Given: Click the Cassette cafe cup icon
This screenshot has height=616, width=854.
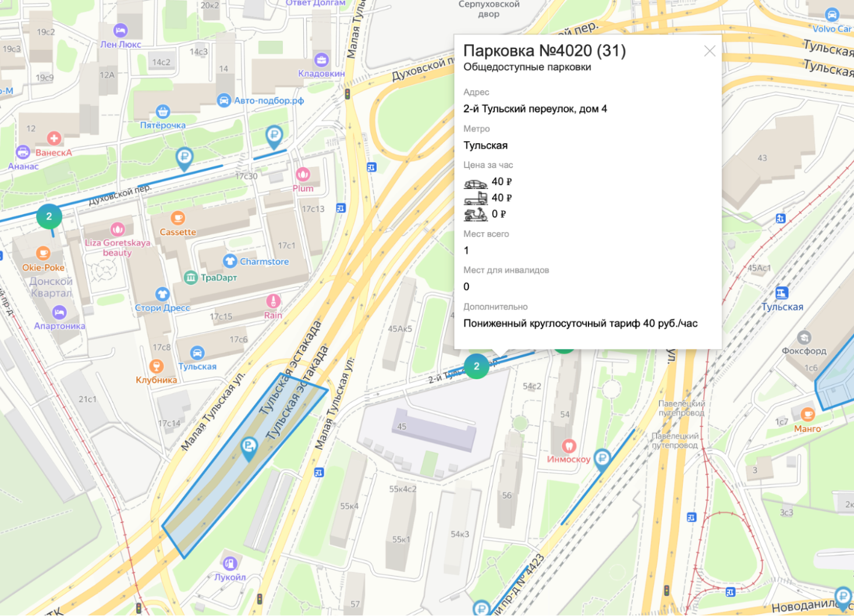Looking at the screenshot, I should [178, 218].
